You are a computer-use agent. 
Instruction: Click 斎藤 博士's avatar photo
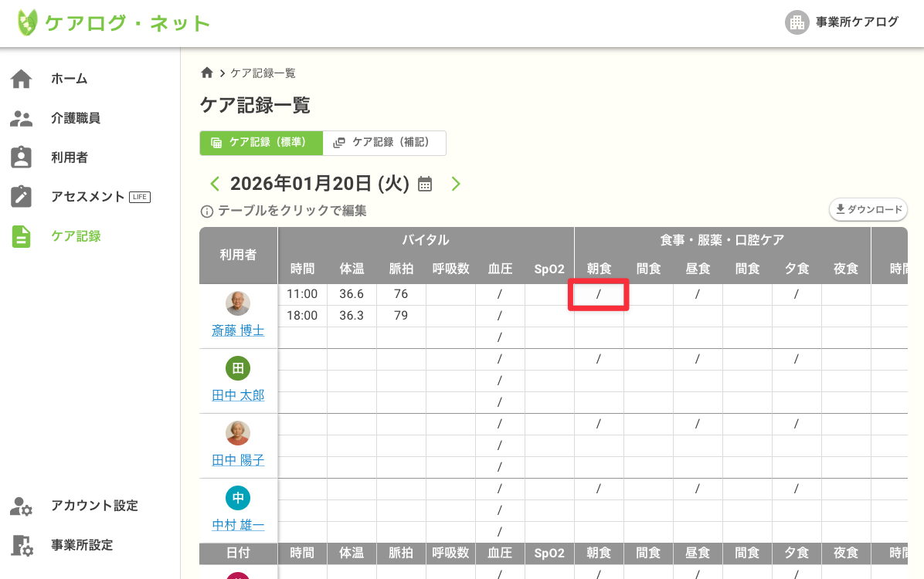tap(238, 303)
